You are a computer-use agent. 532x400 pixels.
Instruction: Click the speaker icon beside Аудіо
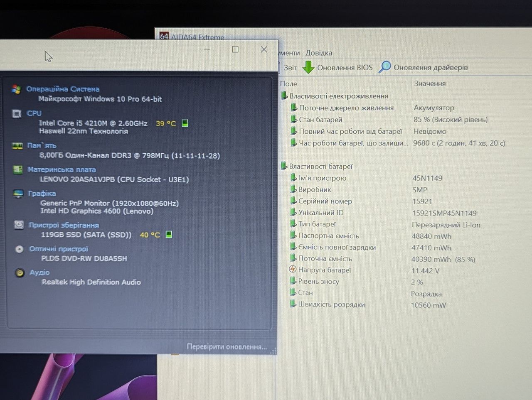coord(20,272)
